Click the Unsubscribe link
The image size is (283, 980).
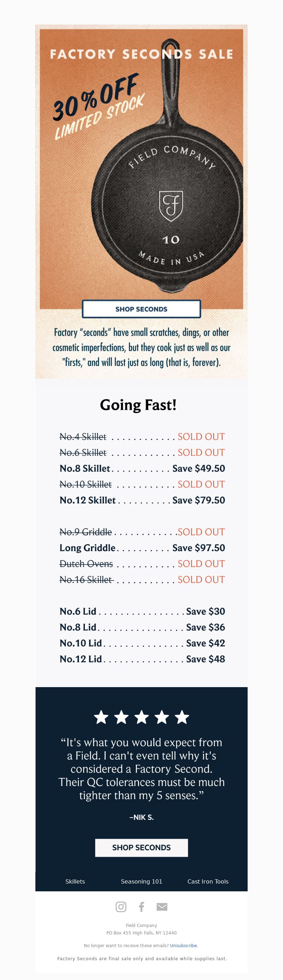[184, 945]
